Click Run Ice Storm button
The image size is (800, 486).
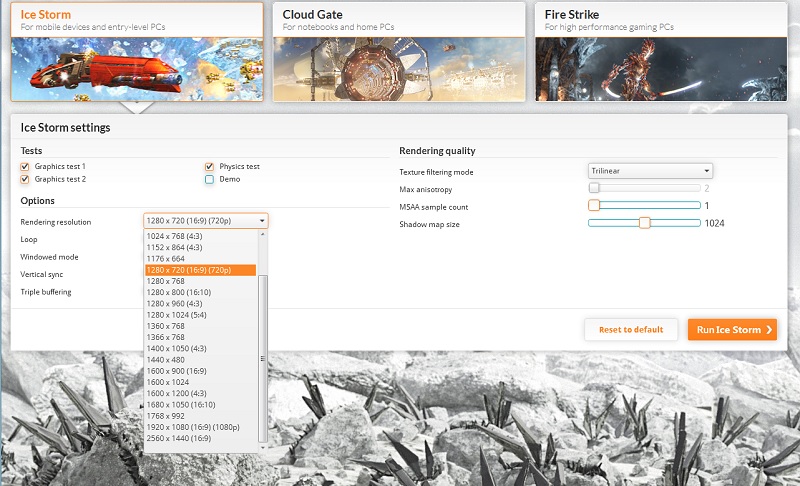click(733, 329)
